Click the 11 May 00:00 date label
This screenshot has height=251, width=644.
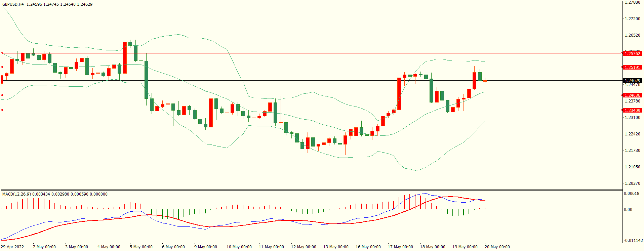click(271, 247)
